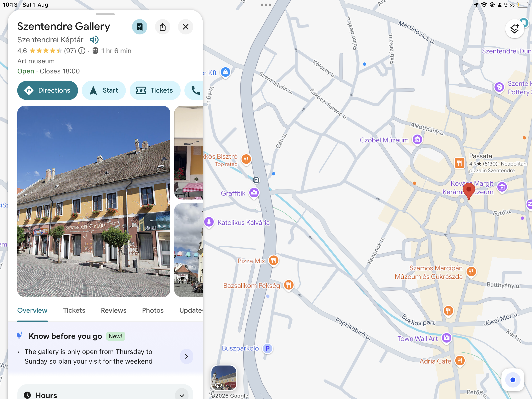Play pronunciation of Szentendrei Képtár
Image resolution: width=532 pixels, height=399 pixels.
point(94,40)
